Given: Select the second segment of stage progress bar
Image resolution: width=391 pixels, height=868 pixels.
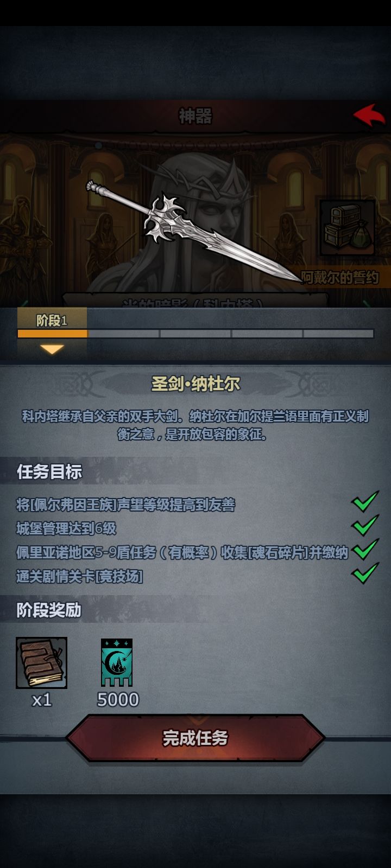Looking at the screenshot, I should [x=124, y=334].
